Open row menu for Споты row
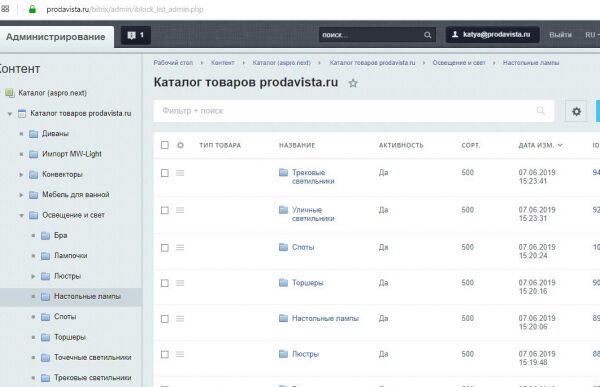Screen dimensions: 600x387 (180, 248)
